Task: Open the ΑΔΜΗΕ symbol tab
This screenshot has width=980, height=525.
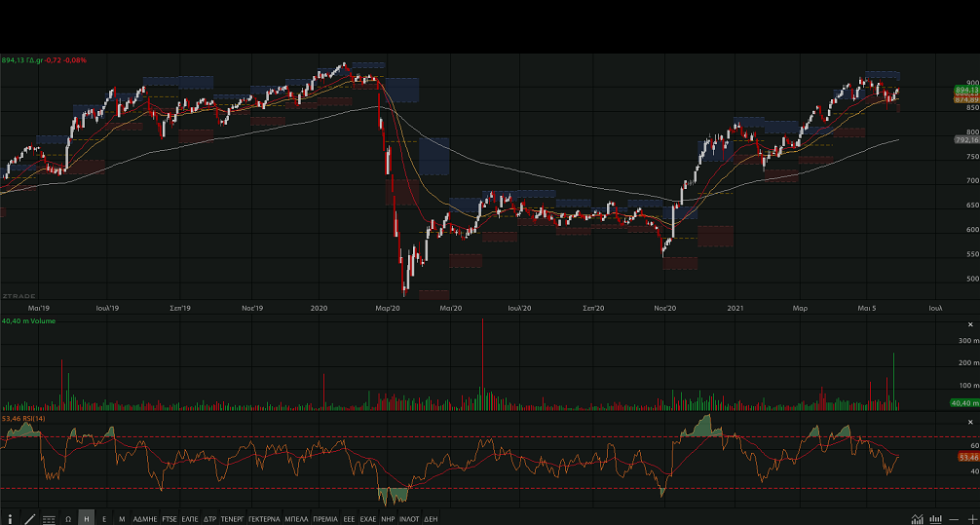Action: (145, 519)
